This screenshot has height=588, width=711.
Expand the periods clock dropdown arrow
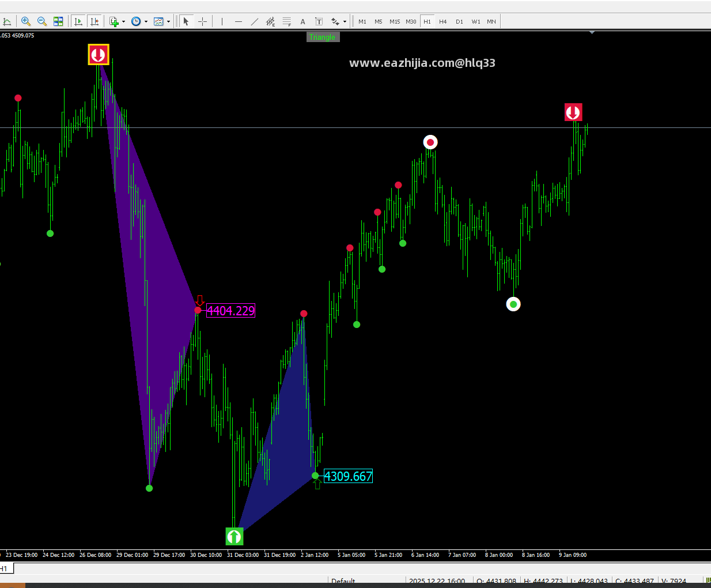coord(146,22)
